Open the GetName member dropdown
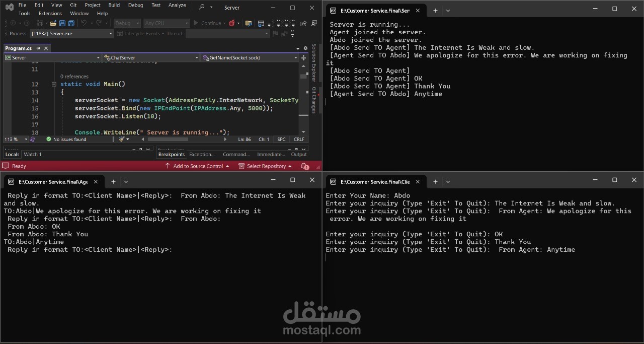 (250, 58)
